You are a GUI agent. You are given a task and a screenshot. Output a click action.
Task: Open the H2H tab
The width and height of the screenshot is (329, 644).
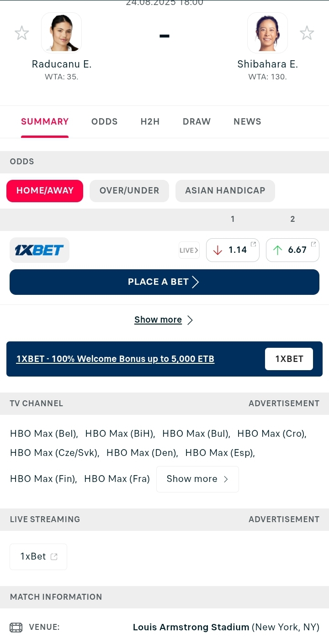150,121
